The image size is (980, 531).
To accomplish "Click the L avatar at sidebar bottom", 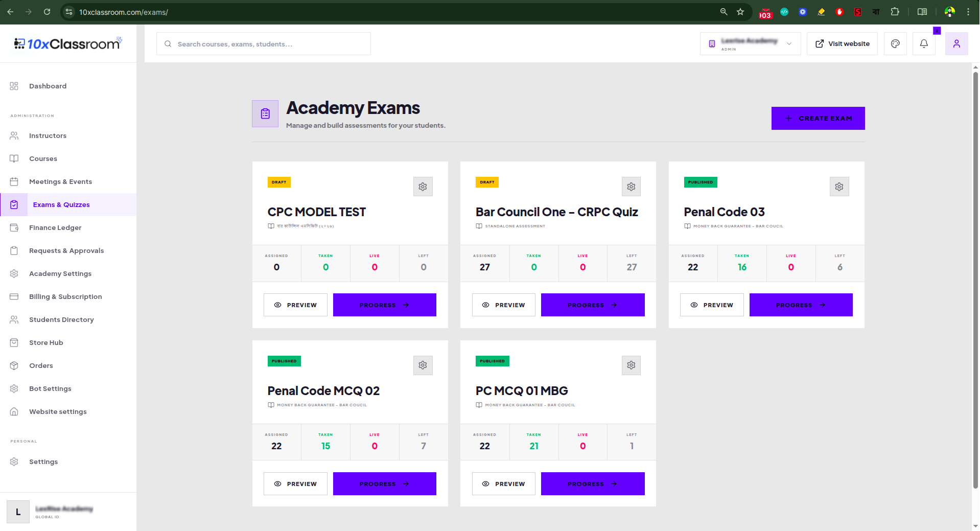I will pos(18,512).
